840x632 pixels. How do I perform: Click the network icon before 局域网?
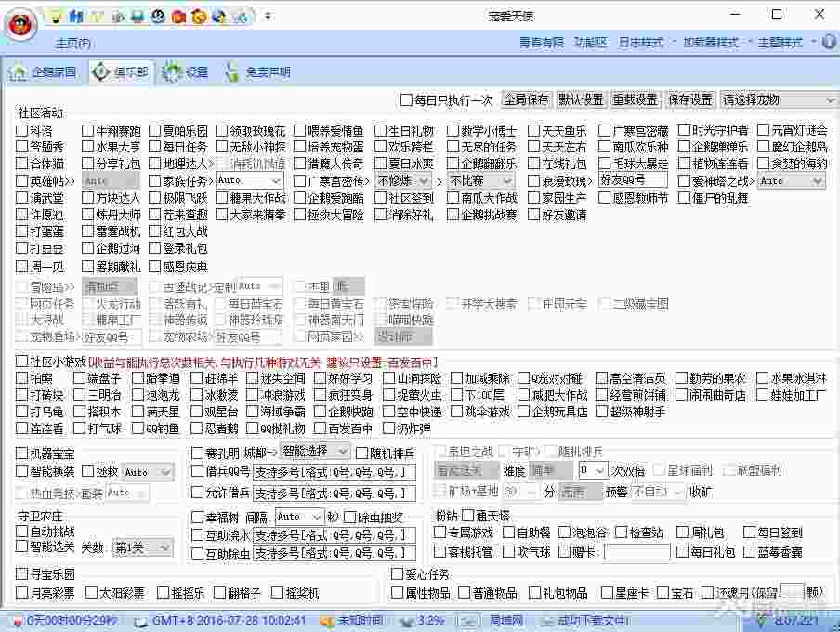click(468, 621)
